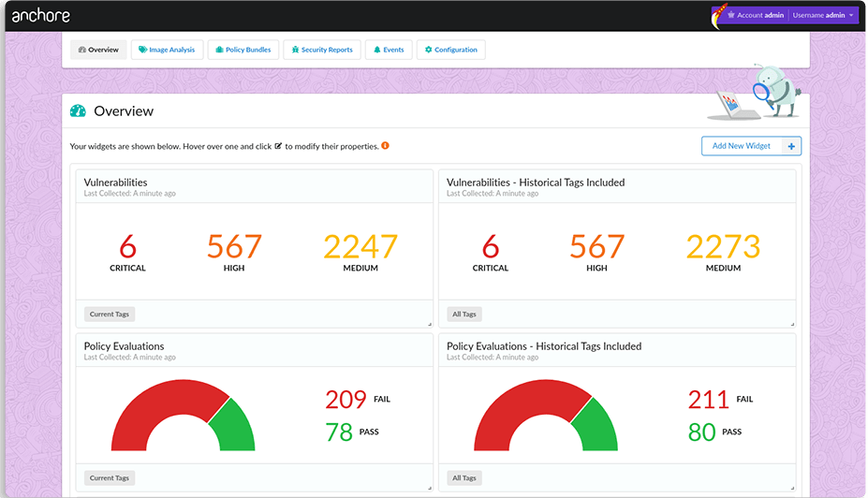Click the Vulnerabilities widget resize handle
Screen dimensions: 868x498
(x=430, y=324)
